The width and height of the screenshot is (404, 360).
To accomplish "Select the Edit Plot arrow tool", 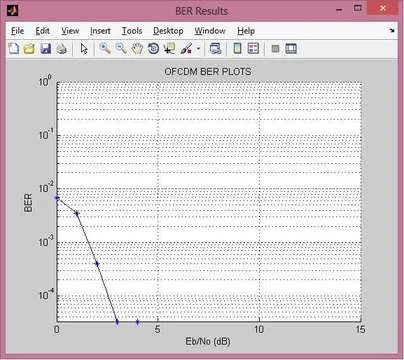I will (84, 49).
